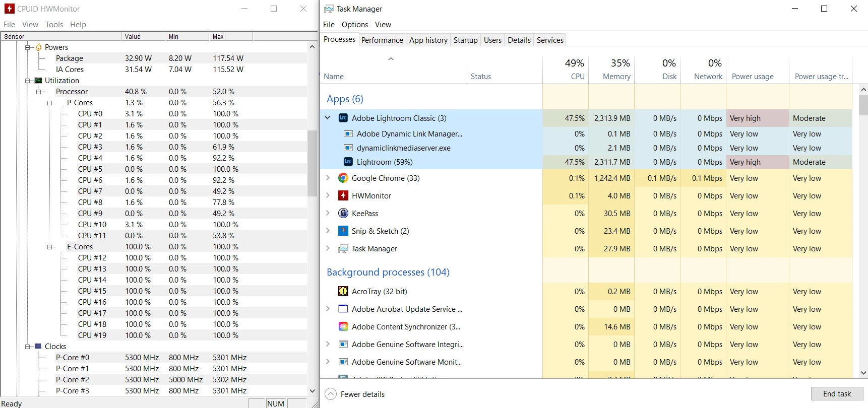868x408 pixels.
Task: Click the Value column header in HWMonitor
Action: click(x=143, y=36)
